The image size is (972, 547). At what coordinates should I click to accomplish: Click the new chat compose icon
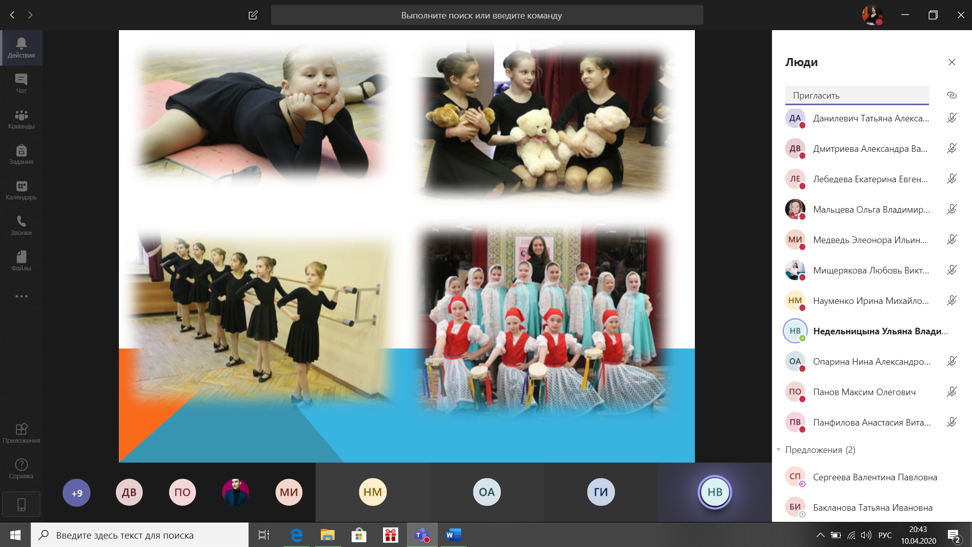click(x=253, y=15)
